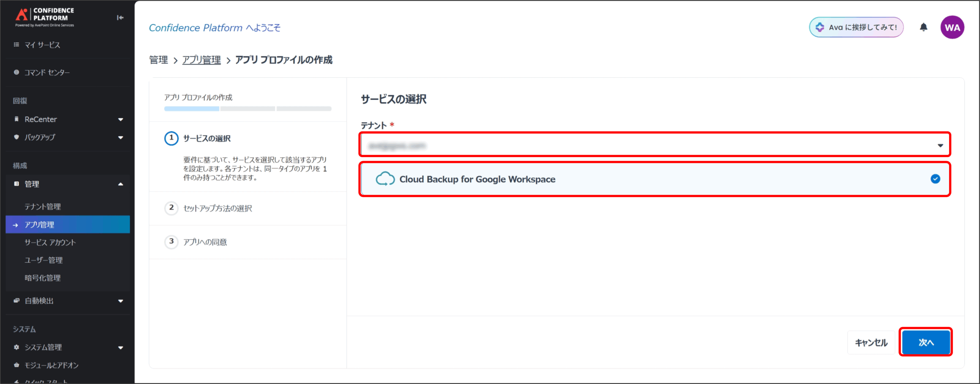
Task: Select step 1 サービスの選択 circle
Action: coord(171,138)
